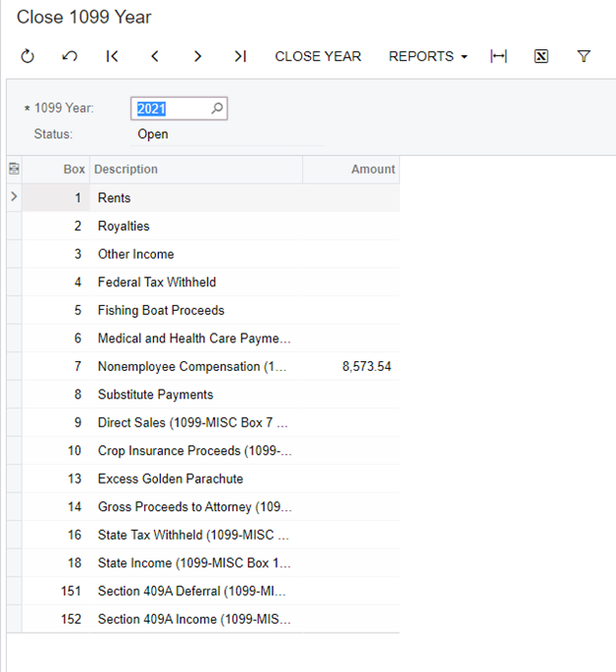Image resolution: width=616 pixels, height=672 pixels.
Task: Click the undo cancel icon
Action: 70,56
